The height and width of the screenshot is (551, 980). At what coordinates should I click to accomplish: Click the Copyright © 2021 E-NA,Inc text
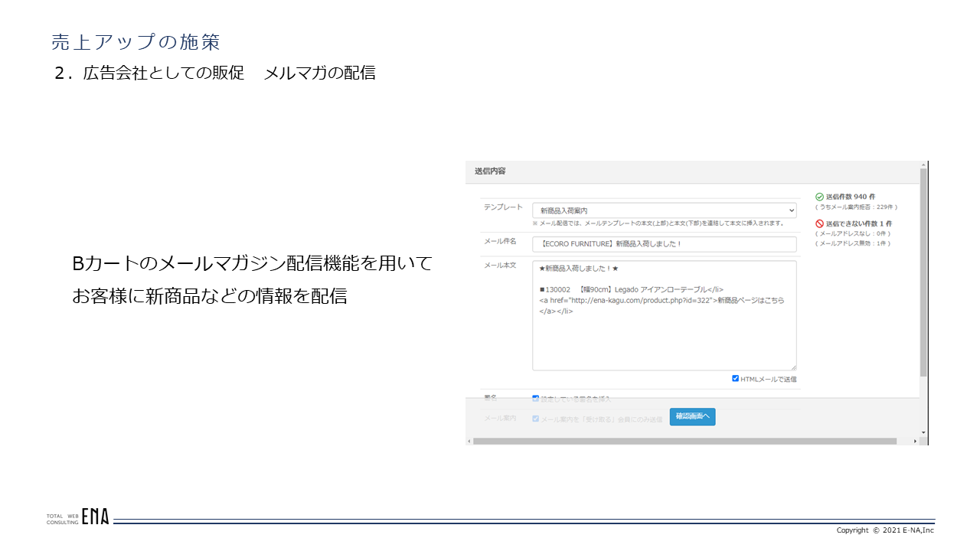point(885,530)
